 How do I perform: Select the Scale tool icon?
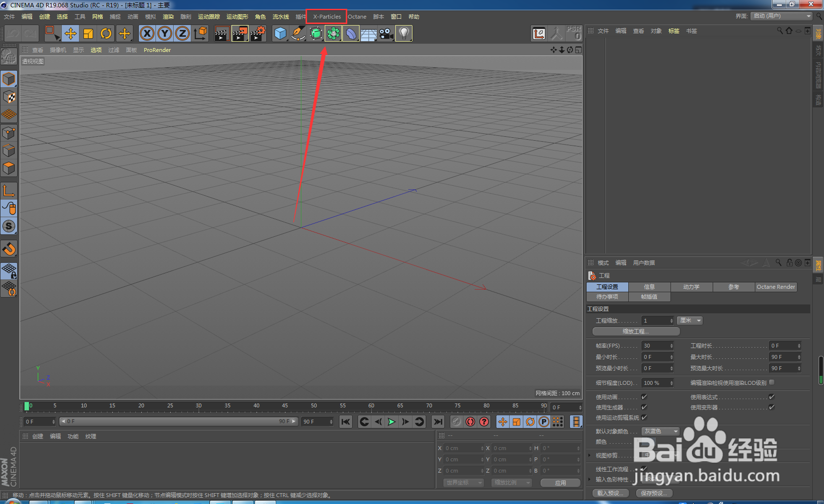88,33
